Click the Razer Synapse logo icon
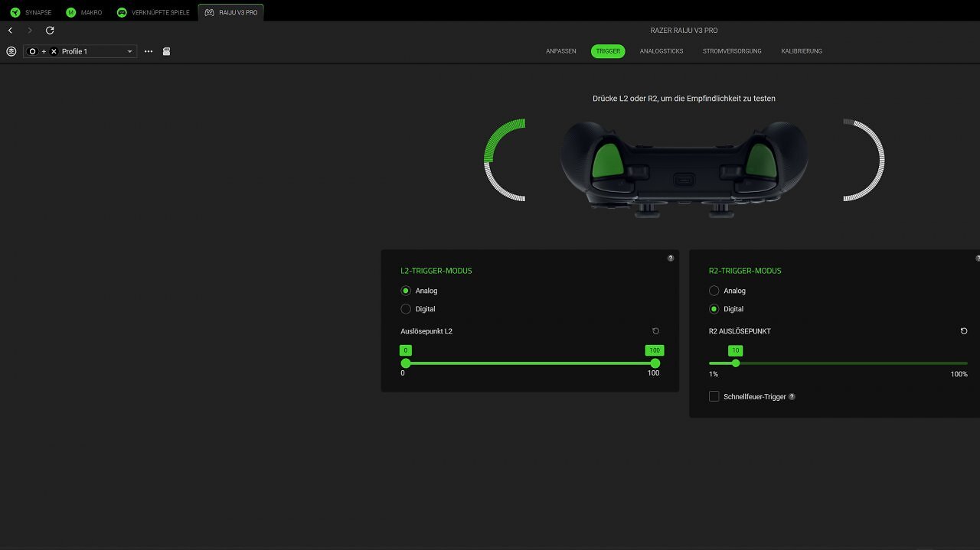This screenshot has height=550, width=980. pyautogui.click(x=15, y=12)
